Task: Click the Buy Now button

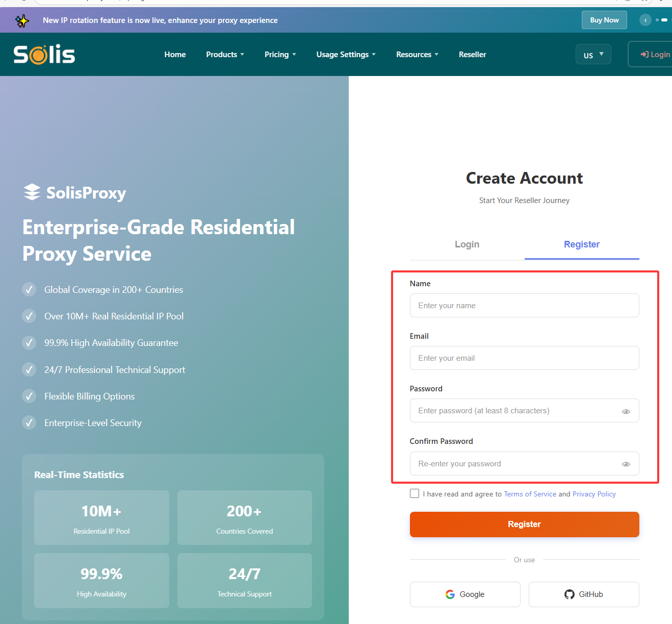Action: pyautogui.click(x=604, y=20)
